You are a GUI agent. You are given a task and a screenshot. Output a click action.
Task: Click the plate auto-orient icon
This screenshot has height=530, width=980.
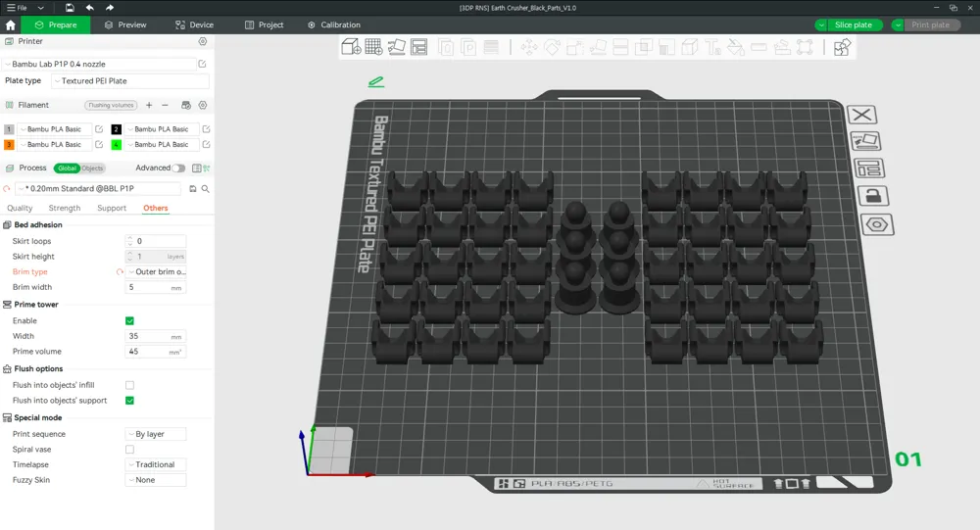click(x=865, y=141)
